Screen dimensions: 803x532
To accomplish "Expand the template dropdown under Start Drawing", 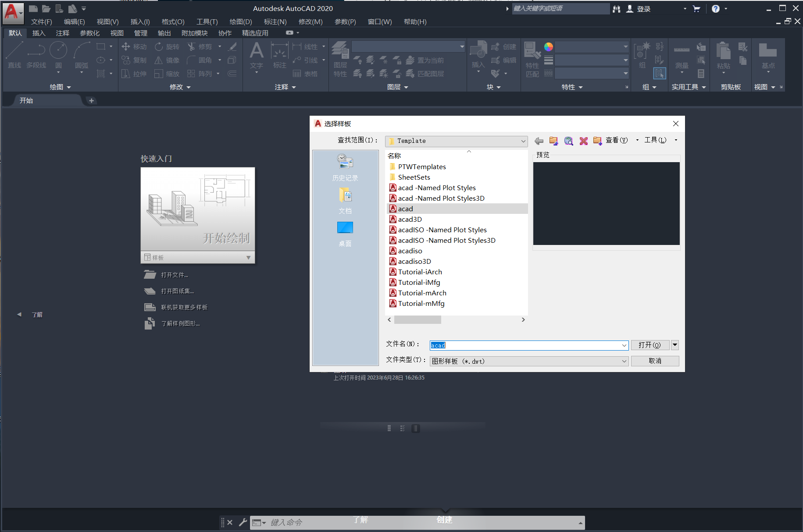I will click(x=248, y=258).
